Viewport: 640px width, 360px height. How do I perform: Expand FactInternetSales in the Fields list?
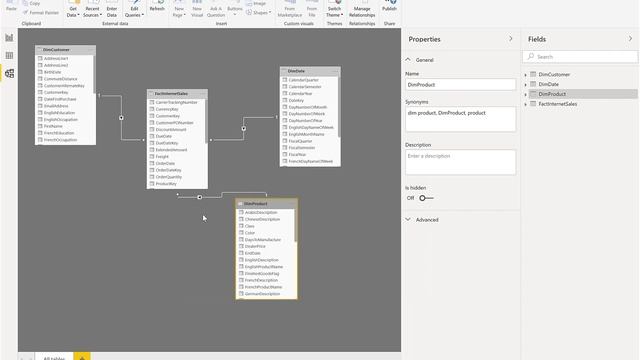pyautogui.click(x=526, y=104)
